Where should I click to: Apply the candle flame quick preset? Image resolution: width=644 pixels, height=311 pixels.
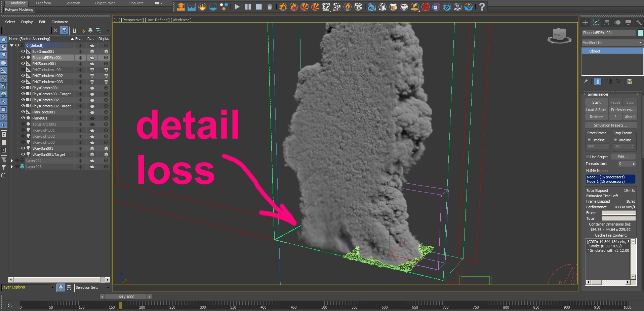(348, 6)
